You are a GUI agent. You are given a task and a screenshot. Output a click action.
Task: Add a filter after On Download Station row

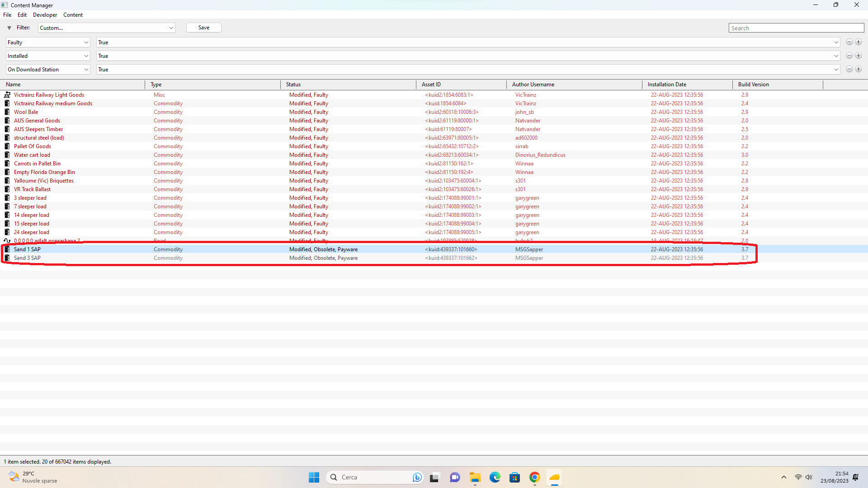click(x=859, y=70)
